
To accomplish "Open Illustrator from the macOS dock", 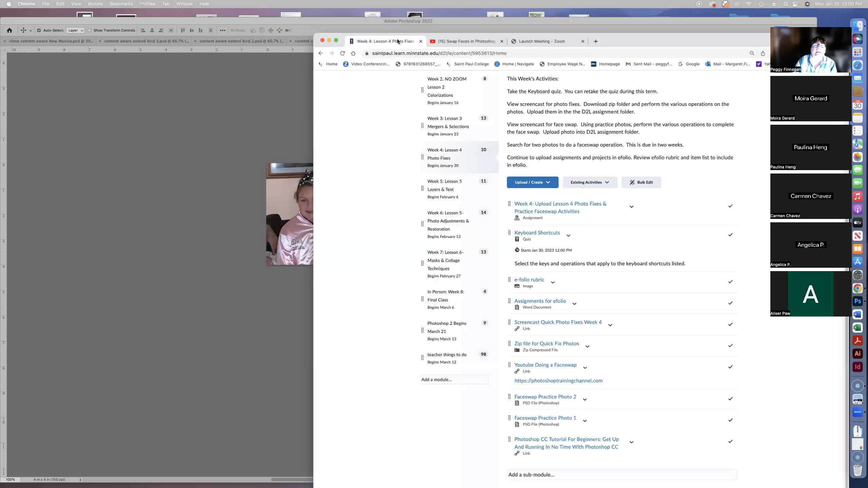I will coord(858,353).
